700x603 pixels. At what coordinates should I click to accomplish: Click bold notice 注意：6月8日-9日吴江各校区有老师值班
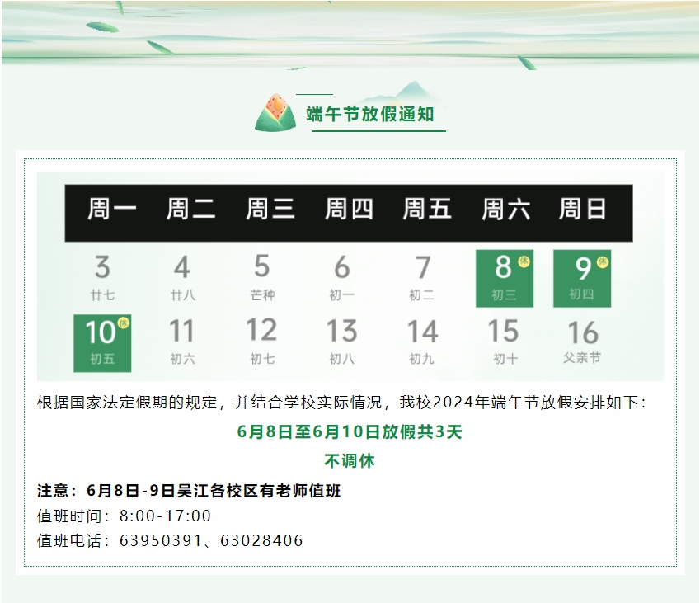189,491
